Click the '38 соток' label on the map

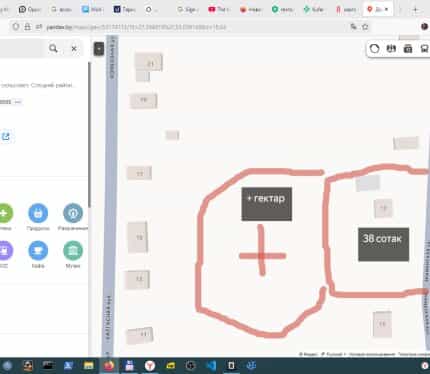click(x=383, y=244)
